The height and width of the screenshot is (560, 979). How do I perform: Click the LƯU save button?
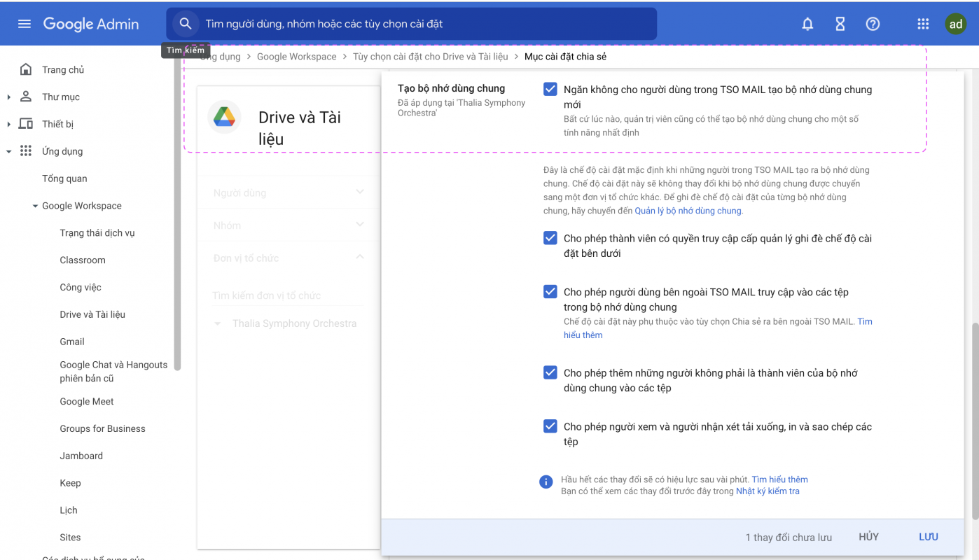[929, 537]
